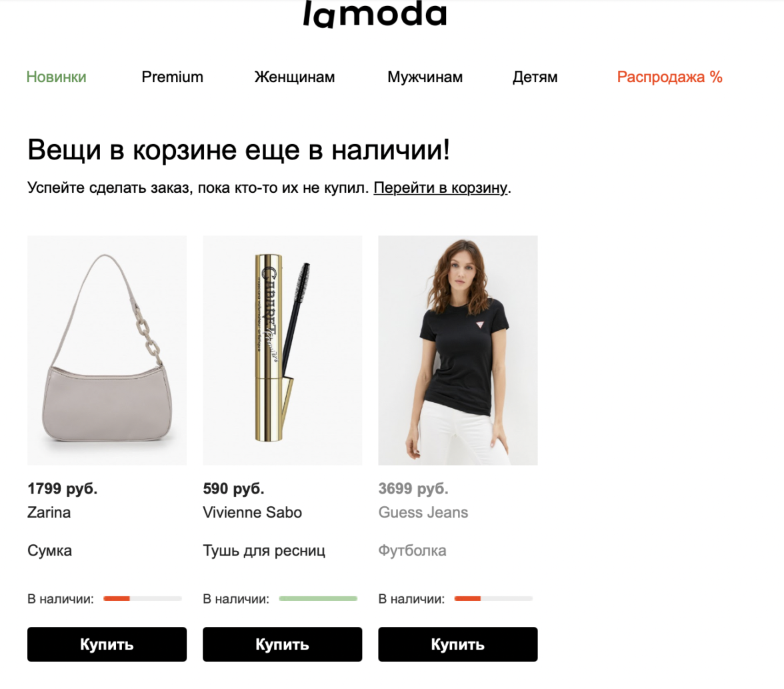Click the green mascara availability bar

pyautogui.click(x=318, y=598)
